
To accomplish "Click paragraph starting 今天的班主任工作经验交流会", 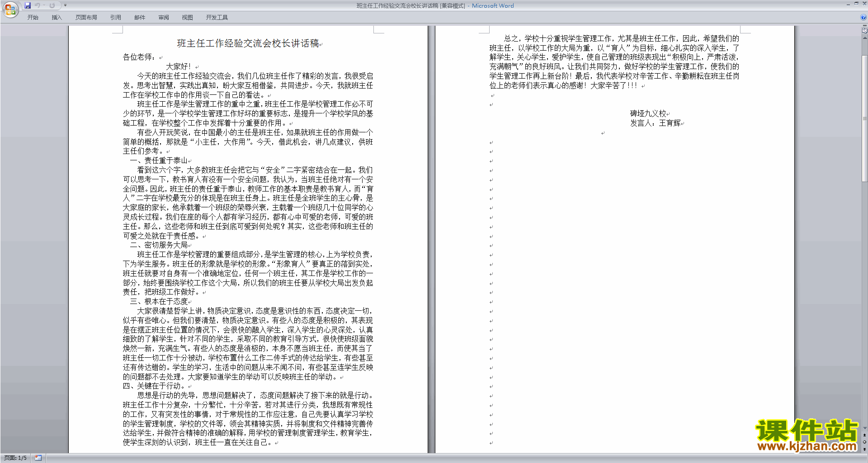I will pyautogui.click(x=248, y=85).
